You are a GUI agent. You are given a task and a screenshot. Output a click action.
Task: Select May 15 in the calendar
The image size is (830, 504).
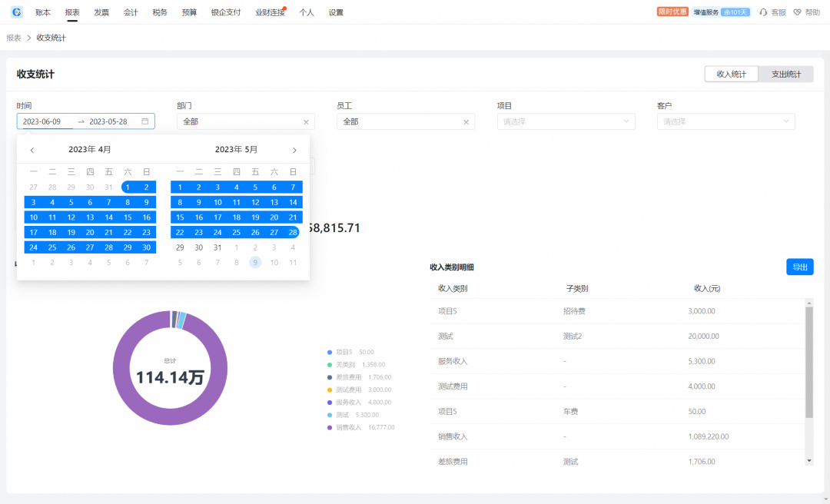tap(180, 217)
